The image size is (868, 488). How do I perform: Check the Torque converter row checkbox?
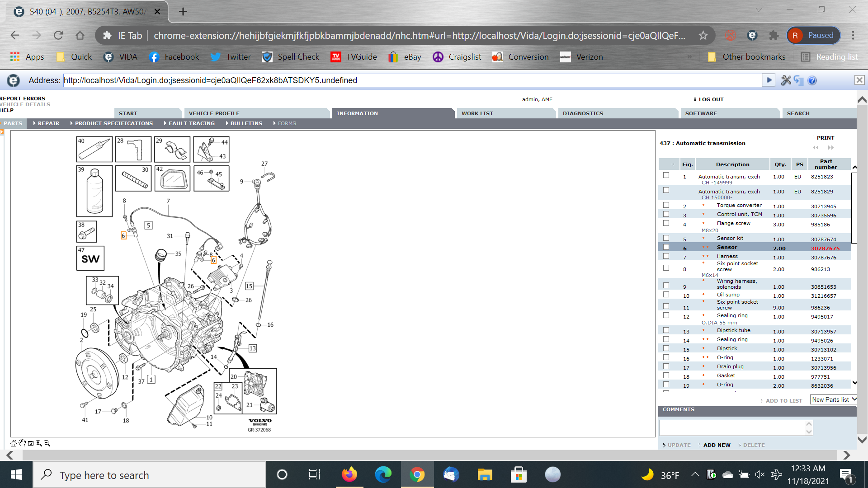coord(666,205)
